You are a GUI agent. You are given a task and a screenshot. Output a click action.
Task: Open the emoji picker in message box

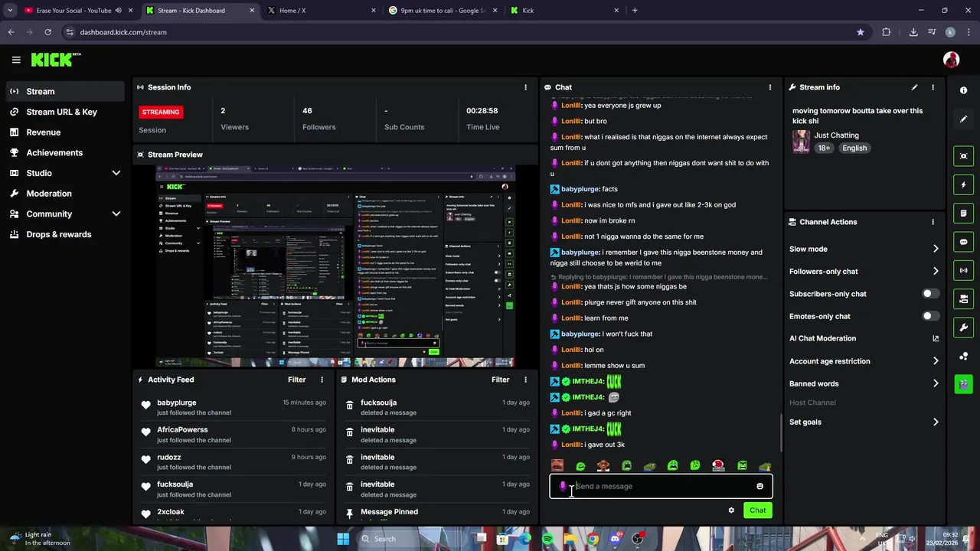pyautogui.click(x=759, y=486)
